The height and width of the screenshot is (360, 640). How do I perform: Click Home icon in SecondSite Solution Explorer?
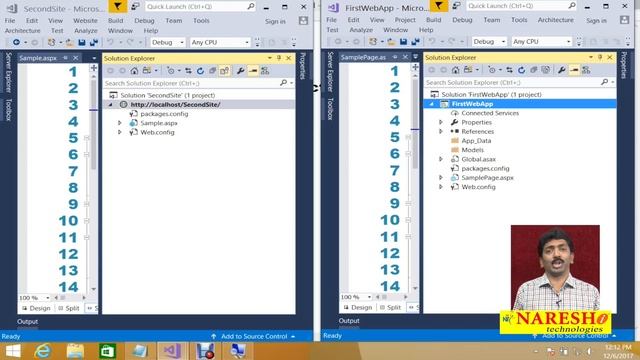[134, 71]
